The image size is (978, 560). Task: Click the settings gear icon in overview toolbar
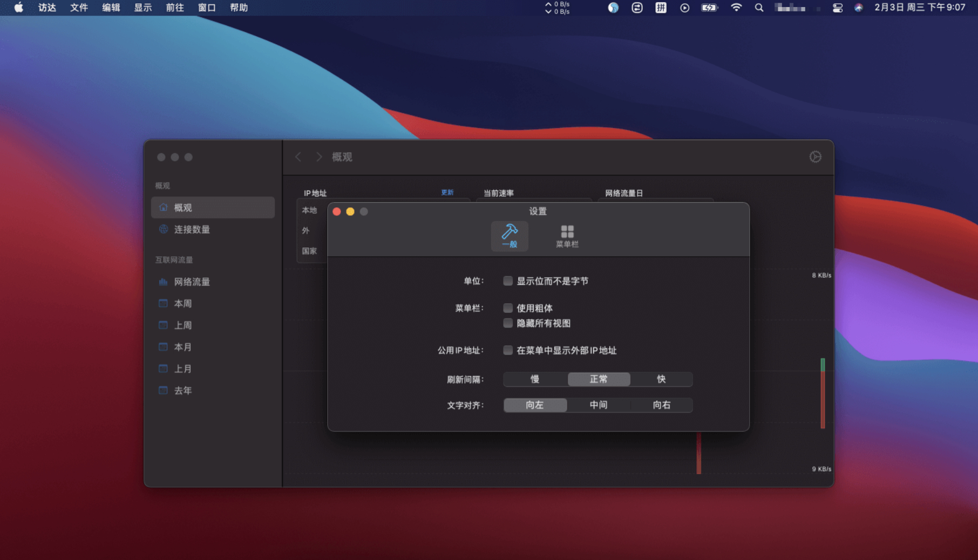(x=815, y=157)
